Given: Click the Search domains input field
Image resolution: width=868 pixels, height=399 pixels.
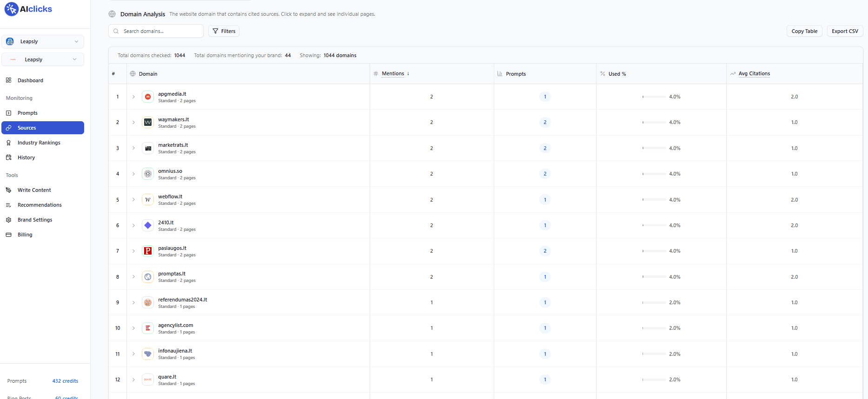Looking at the screenshot, I should coord(156,31).
